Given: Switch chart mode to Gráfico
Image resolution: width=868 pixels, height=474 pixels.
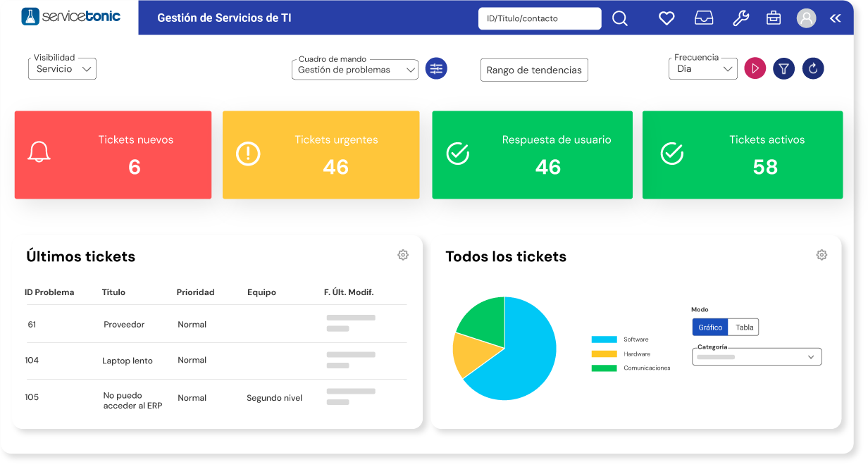Looking at the screenshot, I should (x=710, y=327).
